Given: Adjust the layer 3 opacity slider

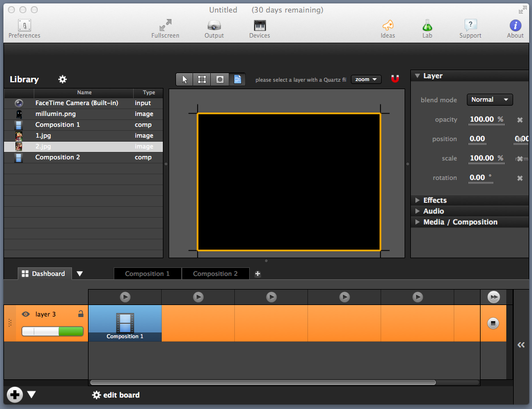Looking at the screenshot, I should pyautogui.click(x=53, y=331).
